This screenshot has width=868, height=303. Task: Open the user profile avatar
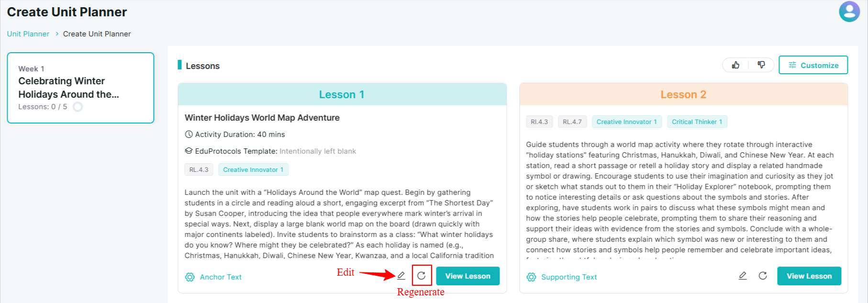click(x=849, y=11)
